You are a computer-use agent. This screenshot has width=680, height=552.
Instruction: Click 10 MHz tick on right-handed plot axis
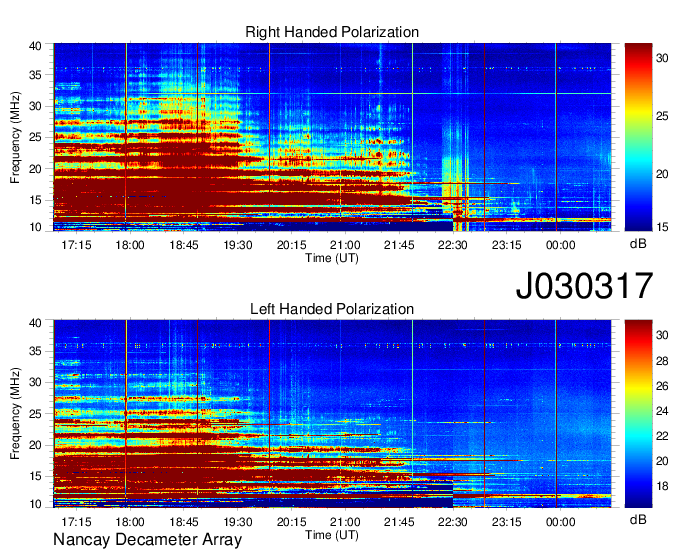pos(35,227)
